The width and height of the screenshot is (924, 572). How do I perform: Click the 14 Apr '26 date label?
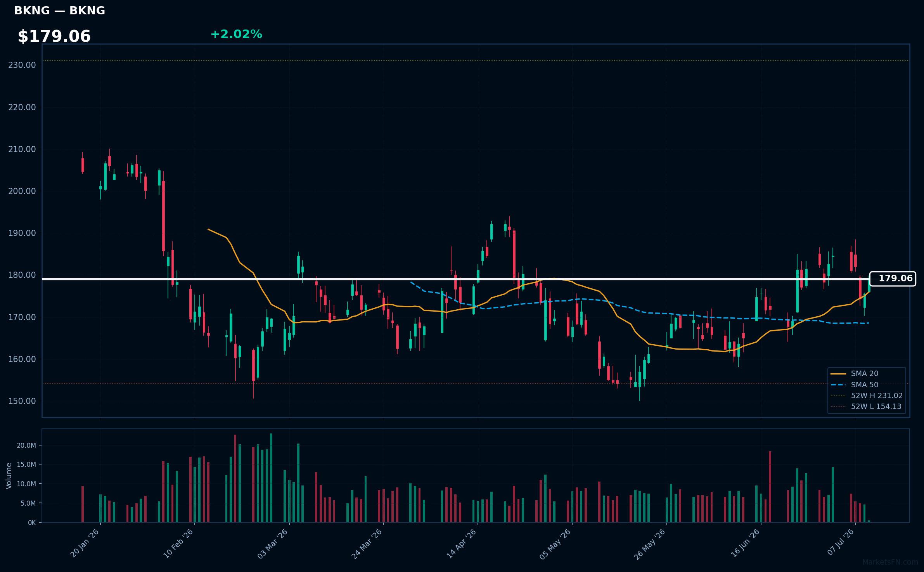point(462,544)
